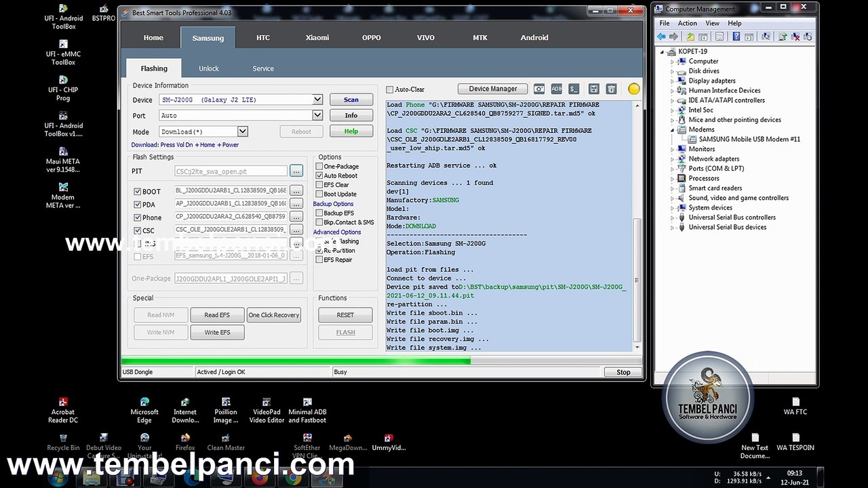Enable the One-Package option checkbox
This screenshot has width=868, height=488.
[x=319, y=167]
